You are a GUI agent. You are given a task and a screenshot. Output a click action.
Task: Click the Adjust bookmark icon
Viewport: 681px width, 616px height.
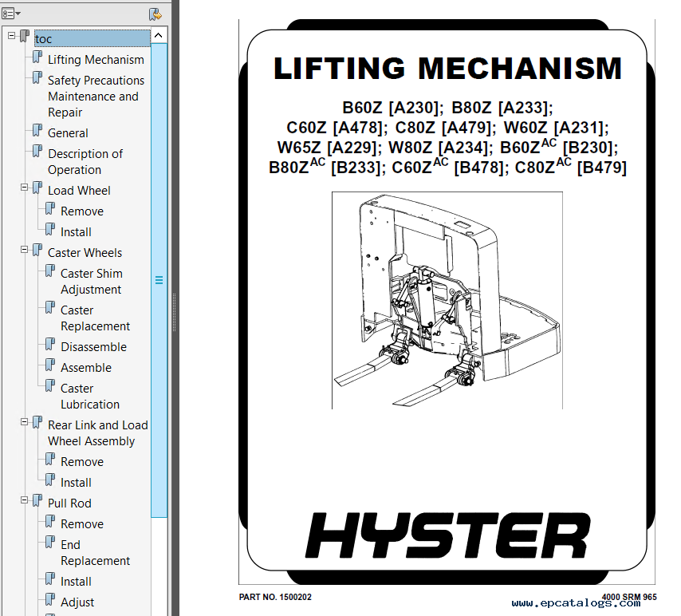[50, 599]
